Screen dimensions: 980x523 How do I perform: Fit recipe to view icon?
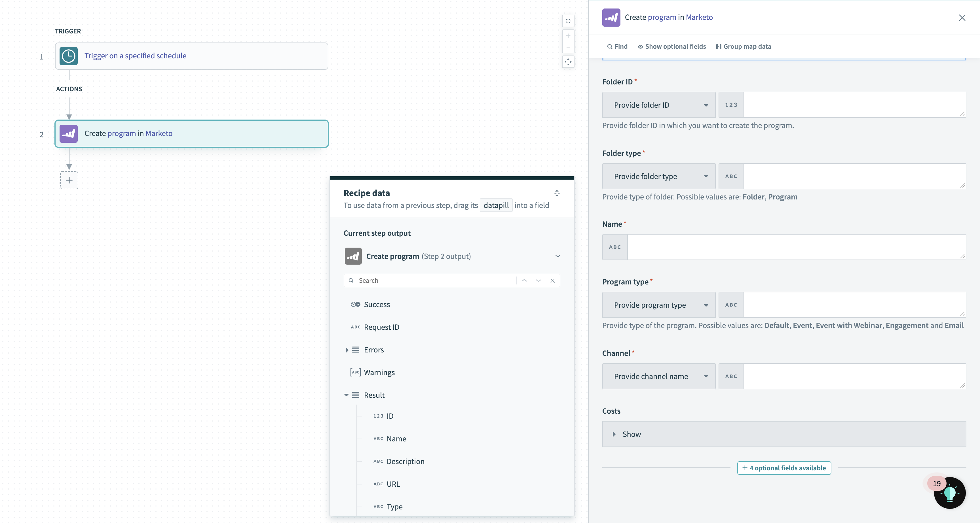click(x=568, y=62)
